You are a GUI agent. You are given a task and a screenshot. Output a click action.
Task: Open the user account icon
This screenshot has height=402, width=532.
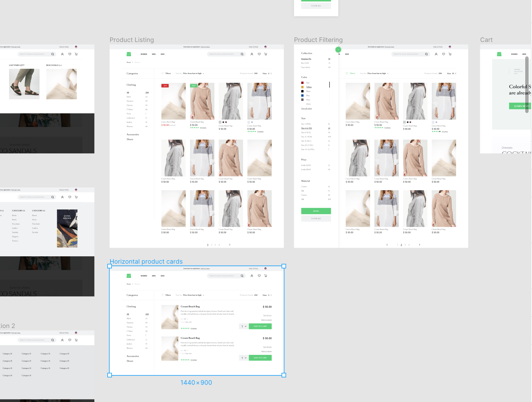[x=252, y=54]
